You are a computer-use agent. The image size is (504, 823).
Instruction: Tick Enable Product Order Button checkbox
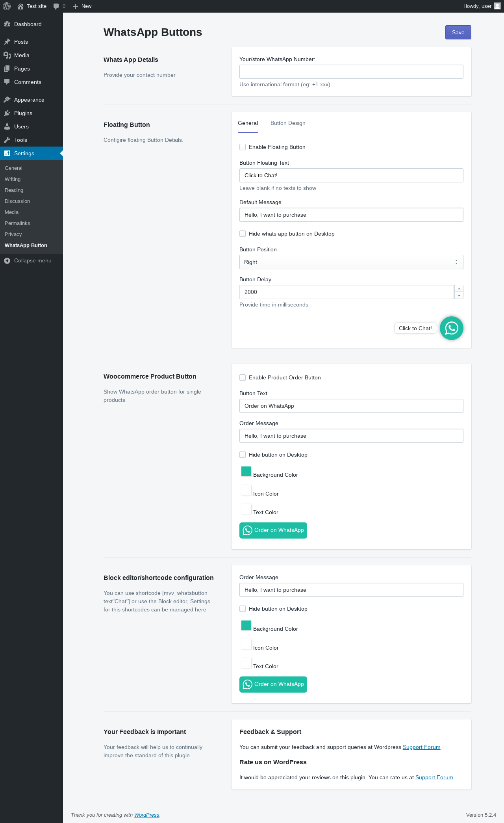tap(243, 377)
